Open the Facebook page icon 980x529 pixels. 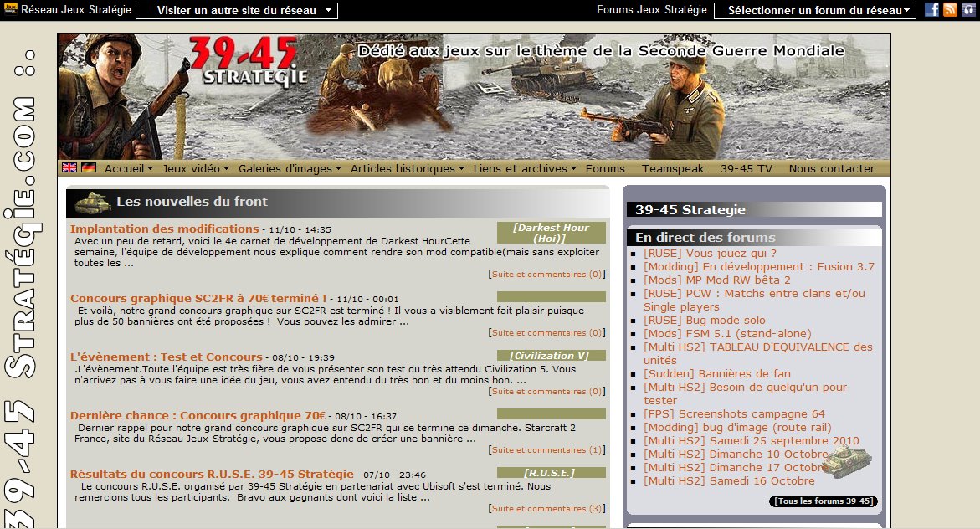coord(931,10)
